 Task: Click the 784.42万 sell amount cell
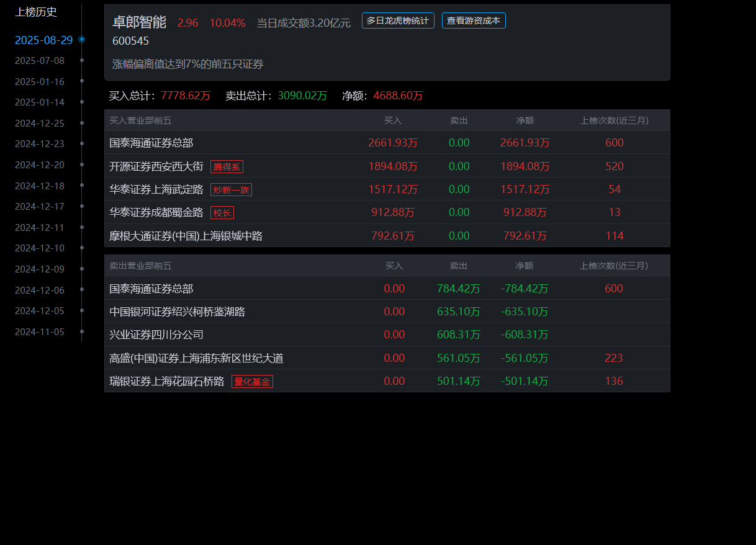click(x=459, y=289)
